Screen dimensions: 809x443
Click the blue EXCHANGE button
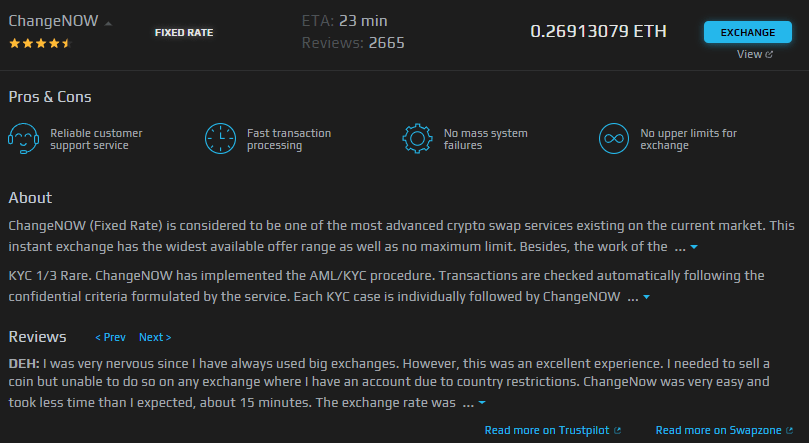coord(748,32)
